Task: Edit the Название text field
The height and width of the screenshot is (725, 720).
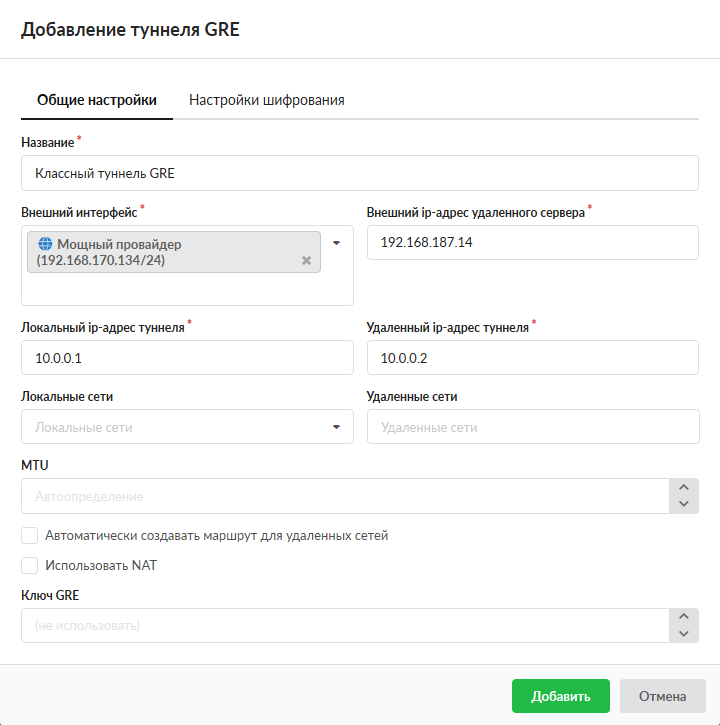Action: coord(360,173)
